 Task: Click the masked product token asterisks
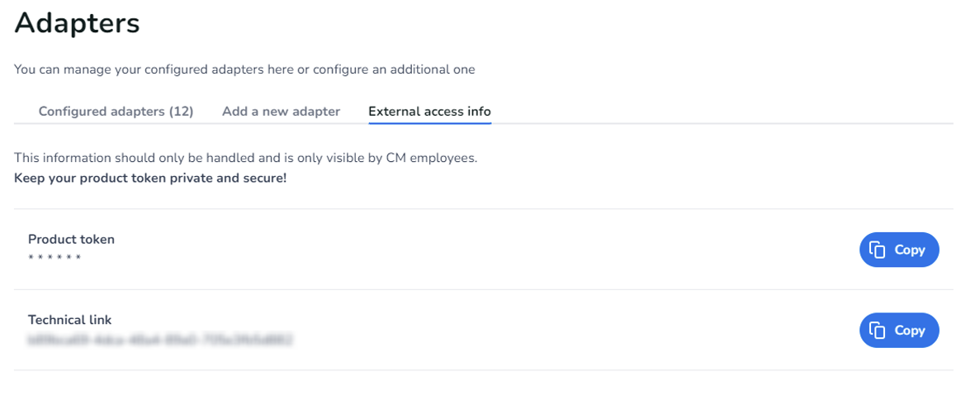pos(54,258)
